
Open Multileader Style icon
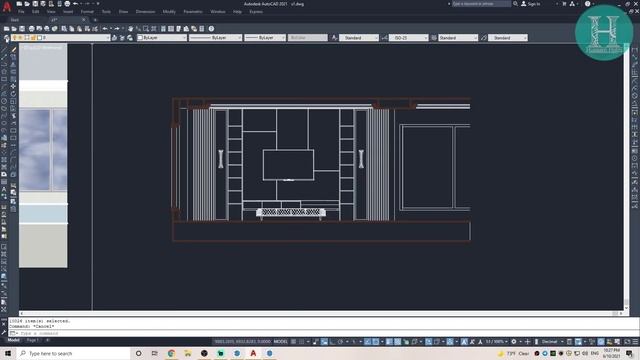click(484, 38)
